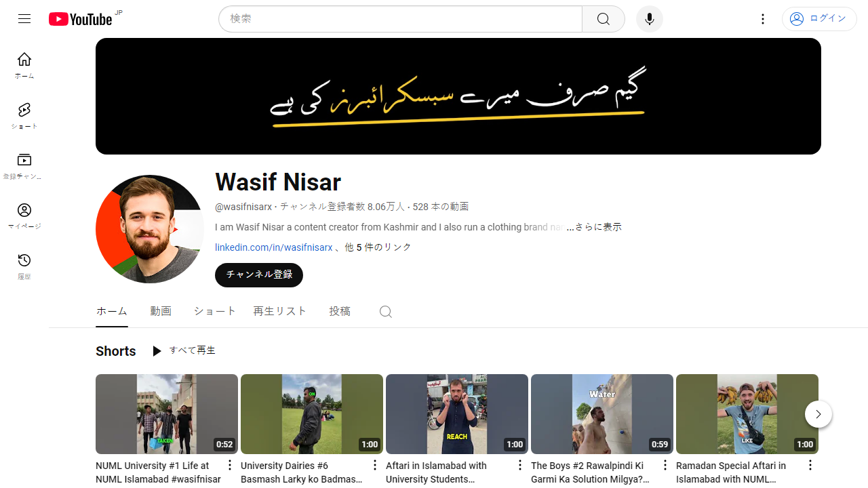The height and width of the screenshot is (488, 868).
Task: Click the 528 本の動画 video count
Action: click(x=440, y=207)
